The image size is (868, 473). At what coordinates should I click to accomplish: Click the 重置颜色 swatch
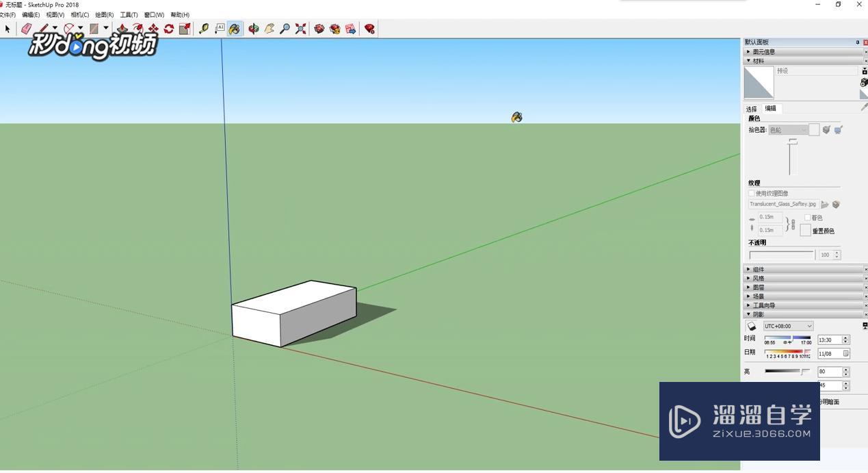[806, 230]
